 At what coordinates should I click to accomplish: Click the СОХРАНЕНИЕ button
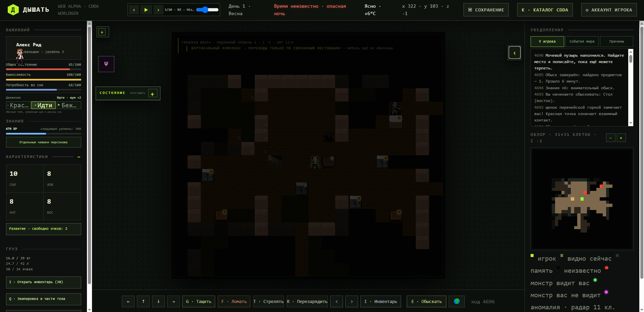pyautogui.click(x=486, y=10)
